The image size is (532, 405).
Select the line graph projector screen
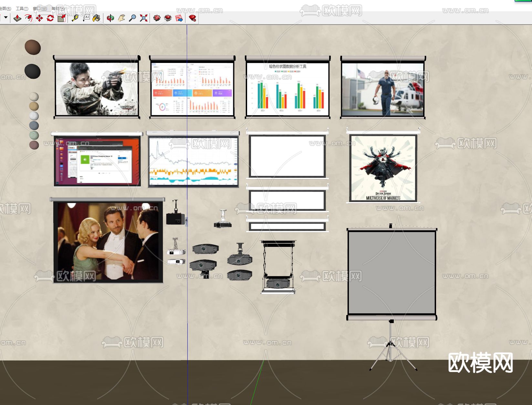point(193,159)
